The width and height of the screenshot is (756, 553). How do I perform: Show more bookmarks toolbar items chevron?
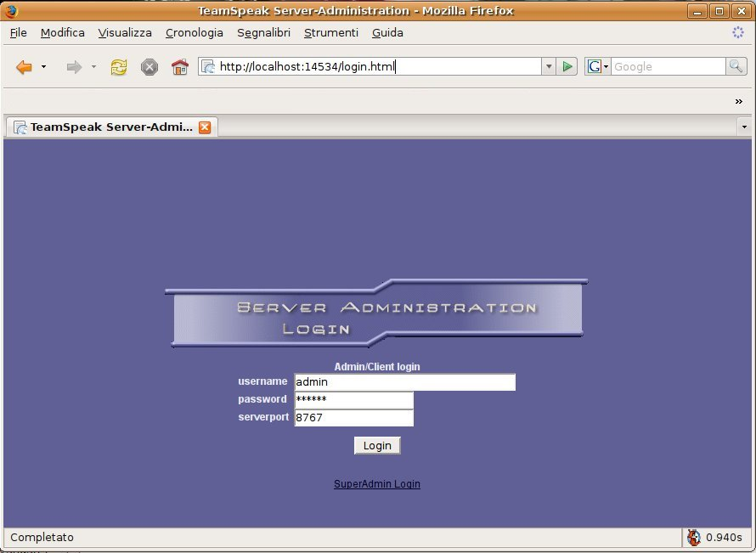[x=739, y=101]
